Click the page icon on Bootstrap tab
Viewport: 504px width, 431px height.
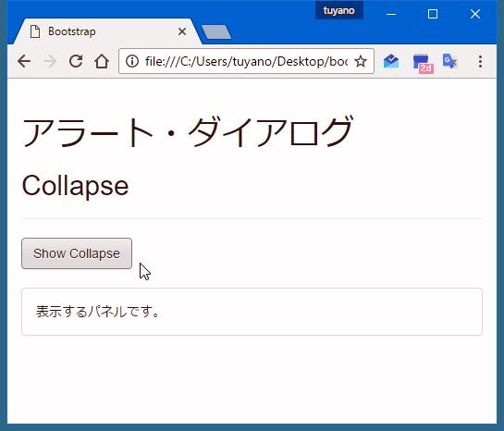point(35,31)
